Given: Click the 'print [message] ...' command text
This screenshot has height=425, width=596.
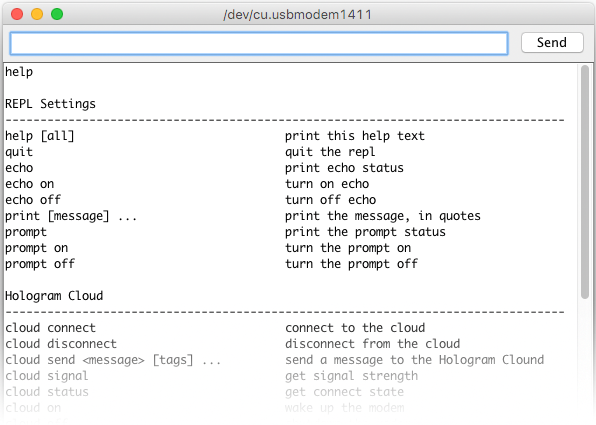Looking at the screenshot, I should pyautogui.click(x=71, y=216).
